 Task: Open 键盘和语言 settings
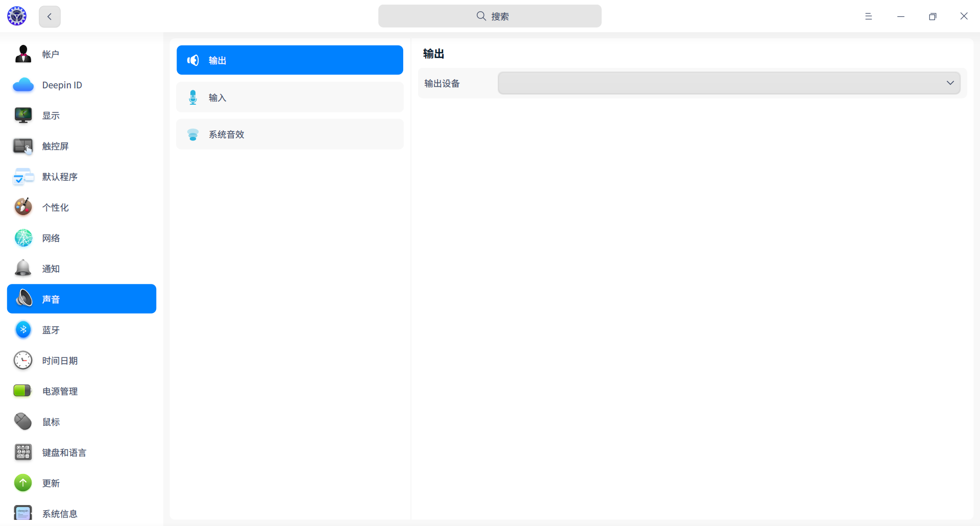tap(82, 452)
